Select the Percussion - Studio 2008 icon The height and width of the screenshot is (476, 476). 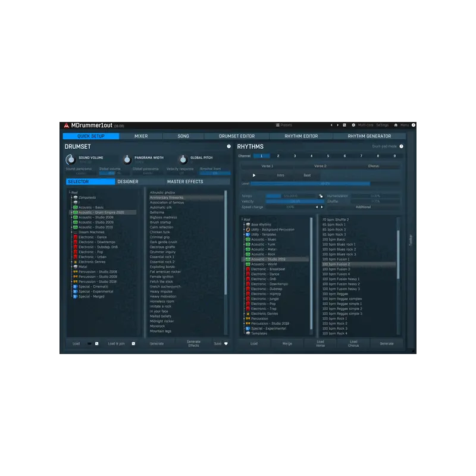pyautogui.click(x=76, y=272)
